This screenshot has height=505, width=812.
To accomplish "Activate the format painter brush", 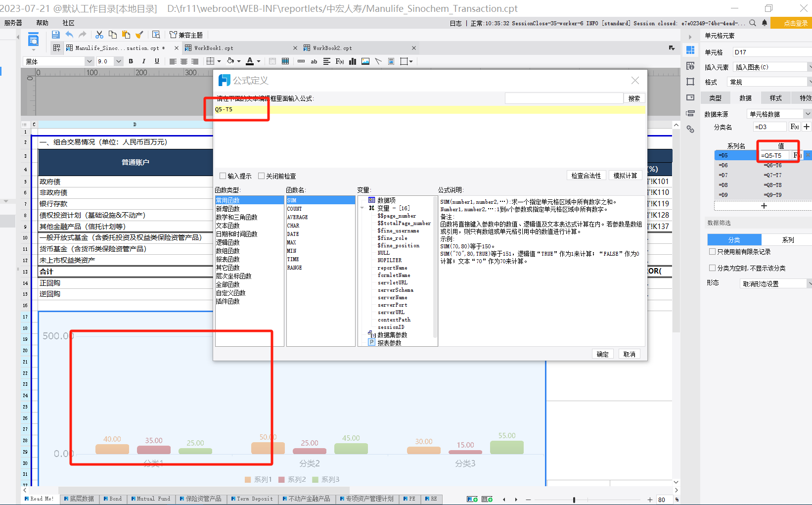I will coord(139,35).
